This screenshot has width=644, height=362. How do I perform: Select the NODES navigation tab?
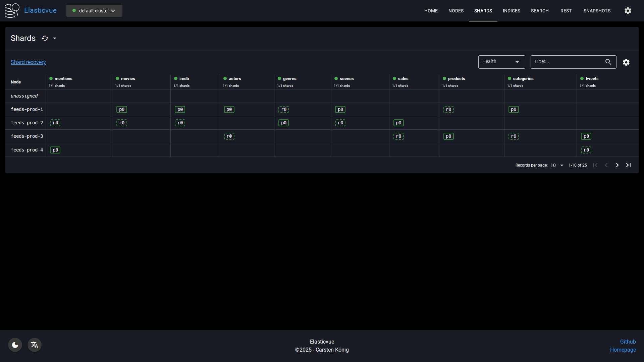coord(456,11)
